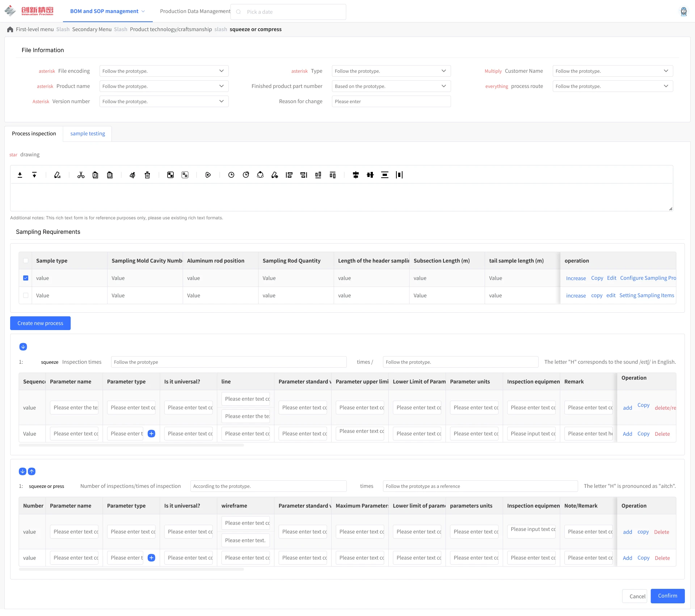Expand the Customer Name dropdown
Screen dimensions: 695x616
click(x=612, y=71)
